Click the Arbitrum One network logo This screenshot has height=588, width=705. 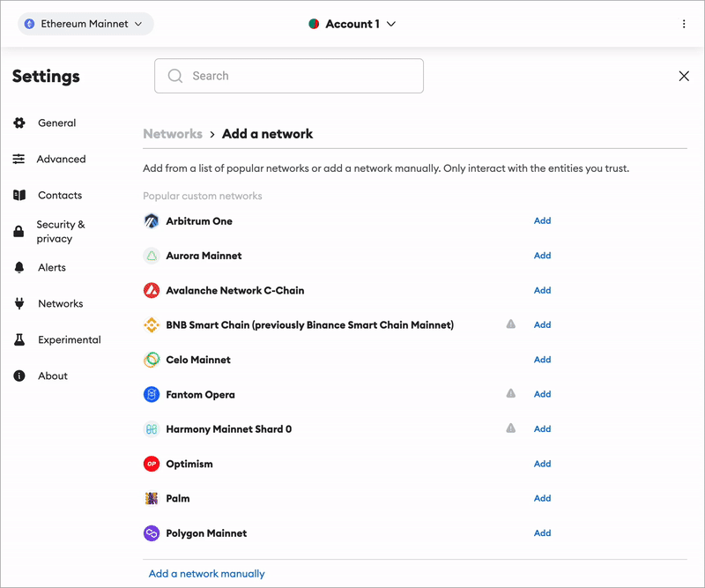[151, 221]
